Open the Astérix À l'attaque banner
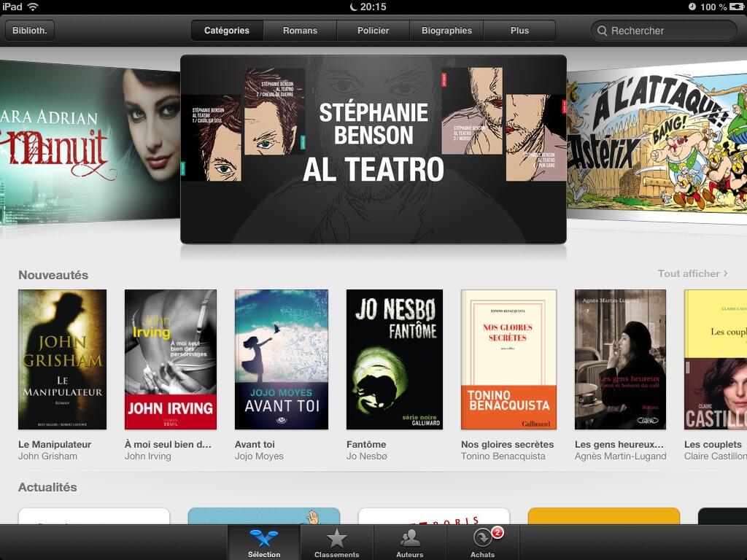The width and height of the screenshot is (747, 560). tap(657, 143)
